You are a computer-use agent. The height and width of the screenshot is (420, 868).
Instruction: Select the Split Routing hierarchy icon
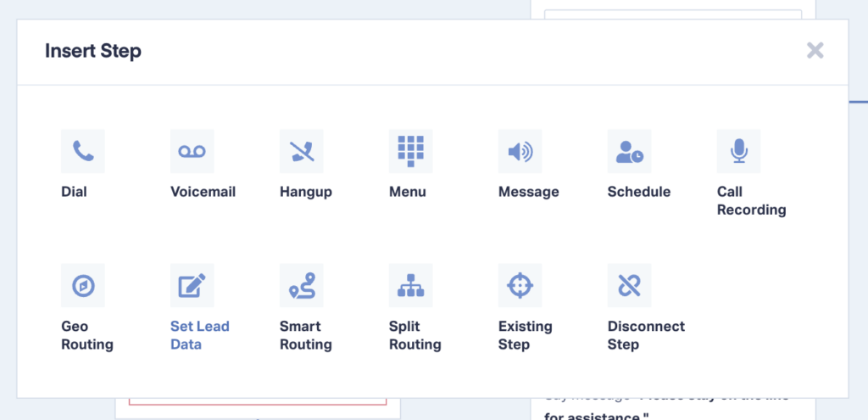411,285
